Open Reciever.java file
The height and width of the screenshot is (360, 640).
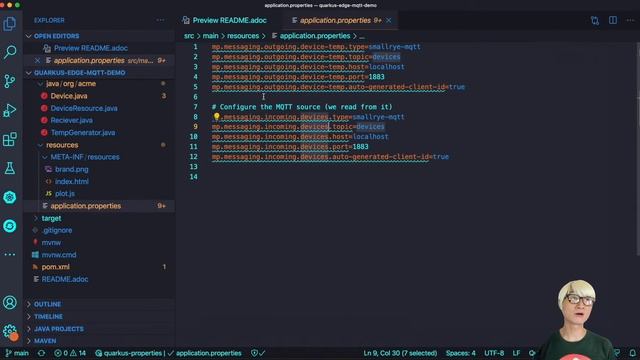(71, 120)
